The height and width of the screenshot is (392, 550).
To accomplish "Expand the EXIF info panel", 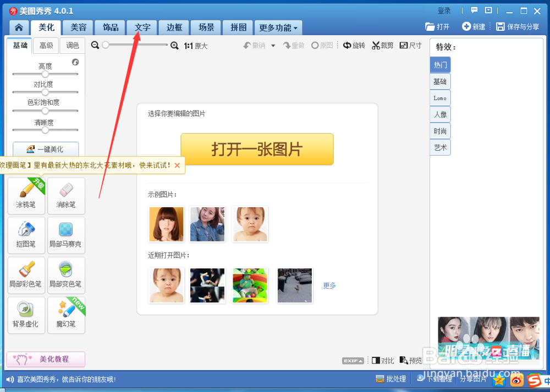I will pyautogui.click(x=352, y=360).
